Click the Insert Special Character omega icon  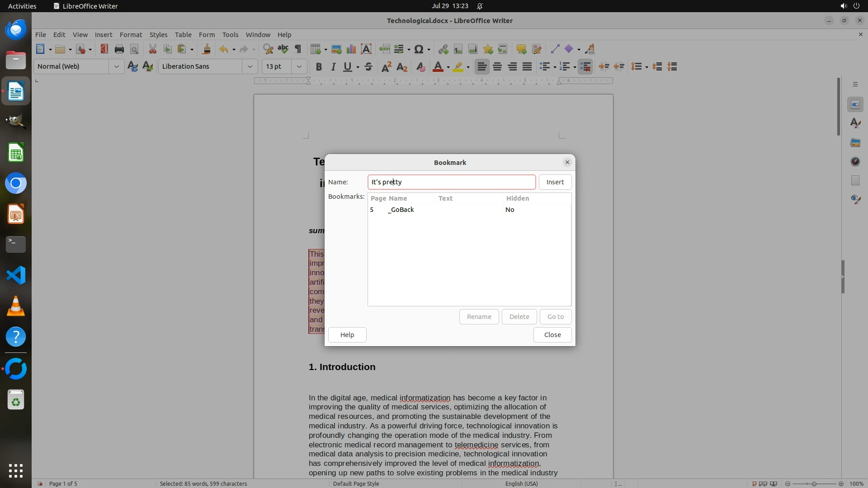coord(419,49)
